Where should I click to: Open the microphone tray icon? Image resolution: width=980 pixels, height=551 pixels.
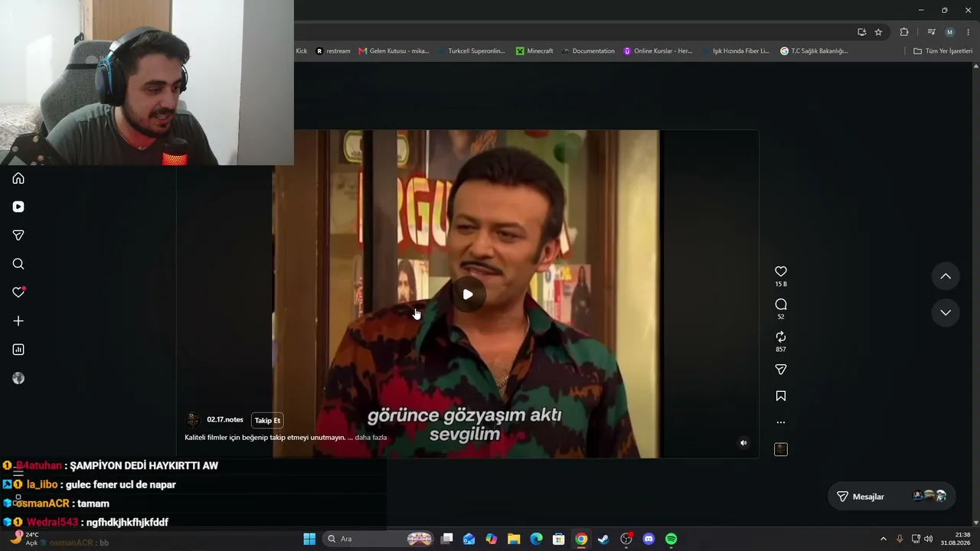pos(900,539)
